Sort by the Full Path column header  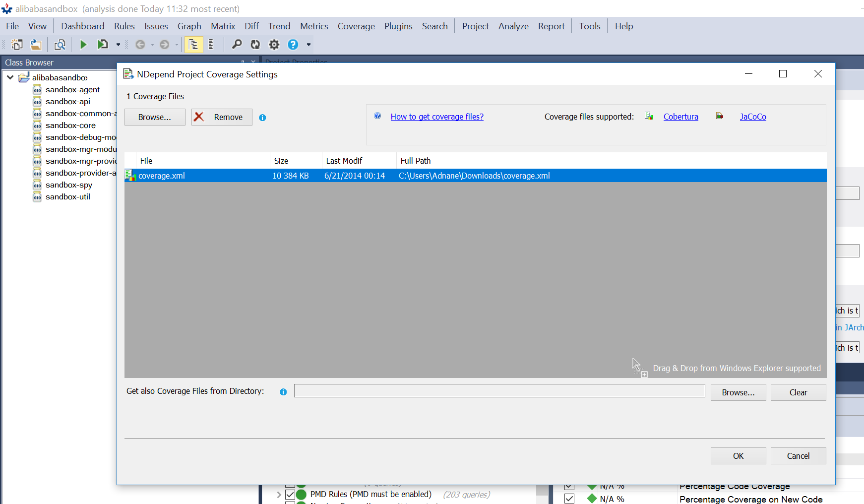click(x=612, y=161)
